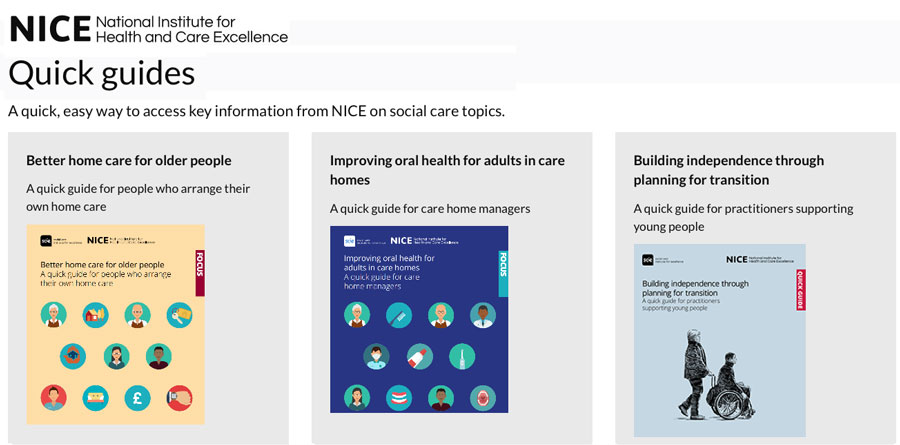Viewport: 900px width, 445px height.
Task: Click the red-circle man avatar on the home care cover
Action: pos(53,398)
